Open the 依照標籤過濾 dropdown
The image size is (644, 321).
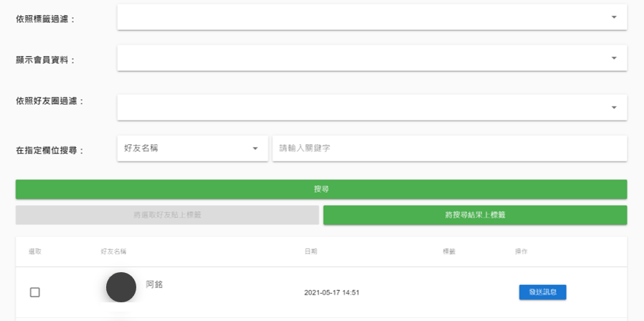tap(372, 17)
